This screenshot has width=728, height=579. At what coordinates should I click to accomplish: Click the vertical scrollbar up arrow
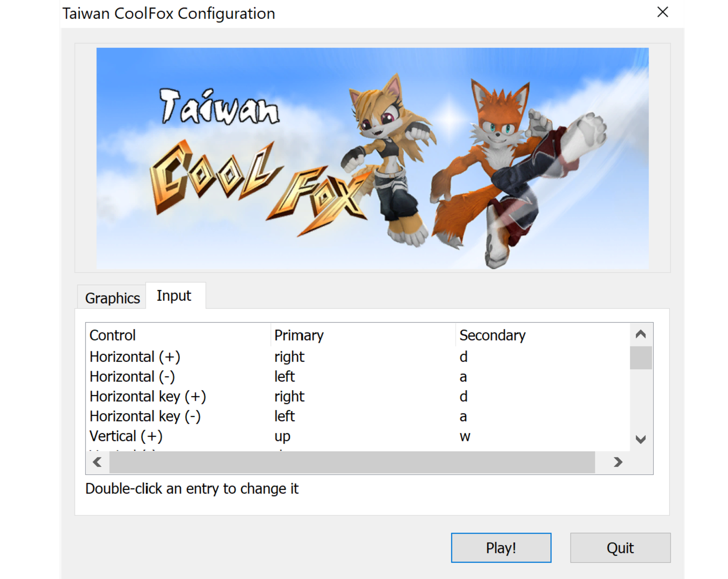[x=641, y=335]
